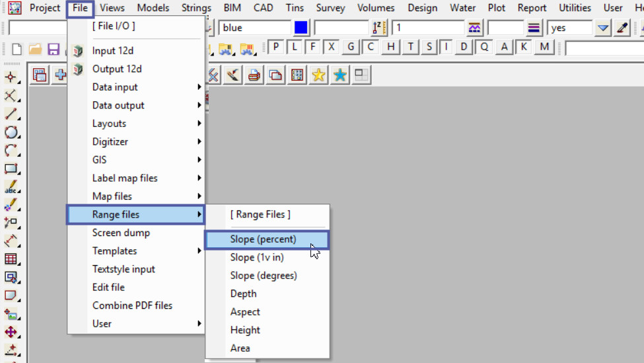Select the intersecting lines CAD tool
This screenshot has height=363, width=644.
pyautogui.click(x=11, y=96)
